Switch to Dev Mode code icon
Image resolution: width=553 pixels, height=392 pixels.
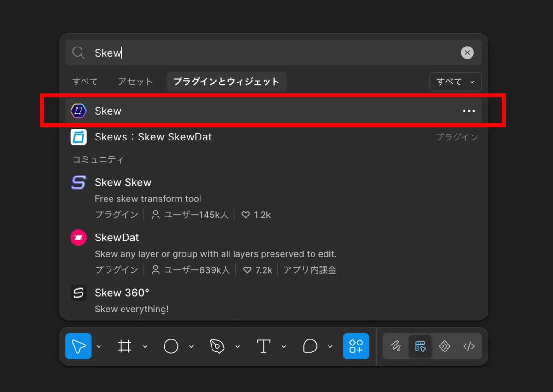click(x=469, y=346)
